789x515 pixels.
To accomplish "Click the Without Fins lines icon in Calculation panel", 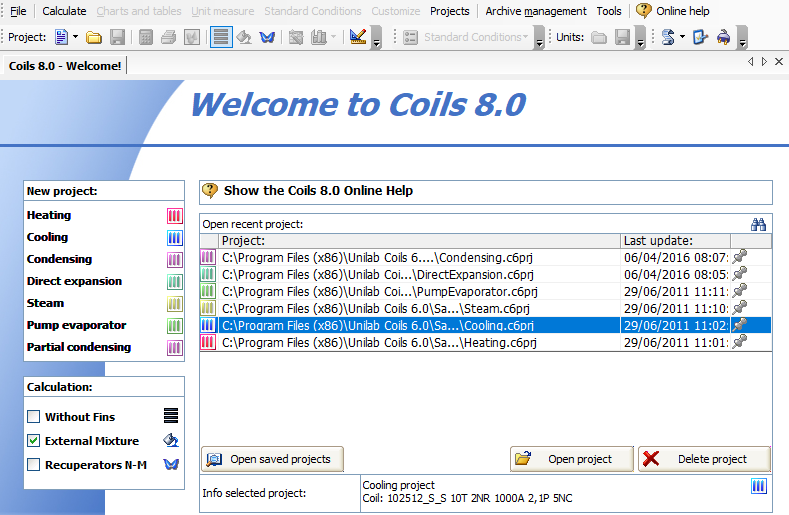I will pyautogui.click(x=171, y=416).
